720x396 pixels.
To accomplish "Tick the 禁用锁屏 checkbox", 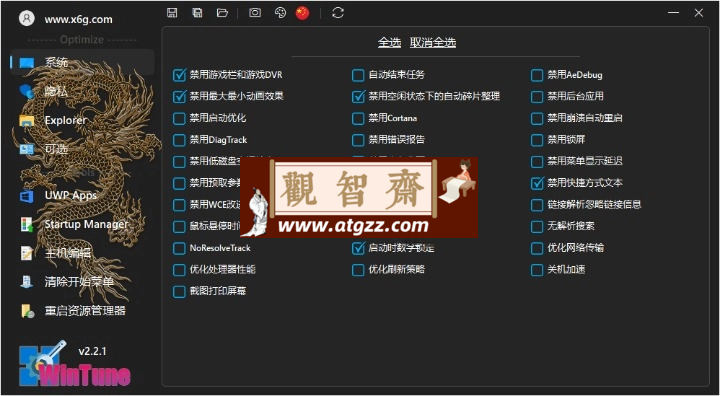I will pos(537,140).
